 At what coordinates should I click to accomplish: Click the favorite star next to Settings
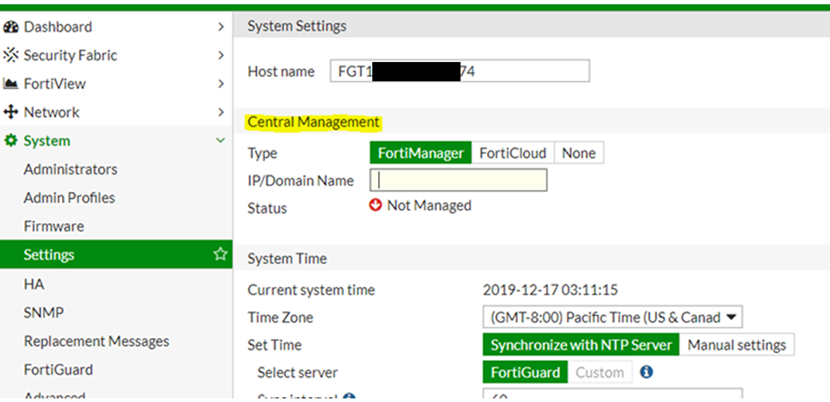pos(220,255)
